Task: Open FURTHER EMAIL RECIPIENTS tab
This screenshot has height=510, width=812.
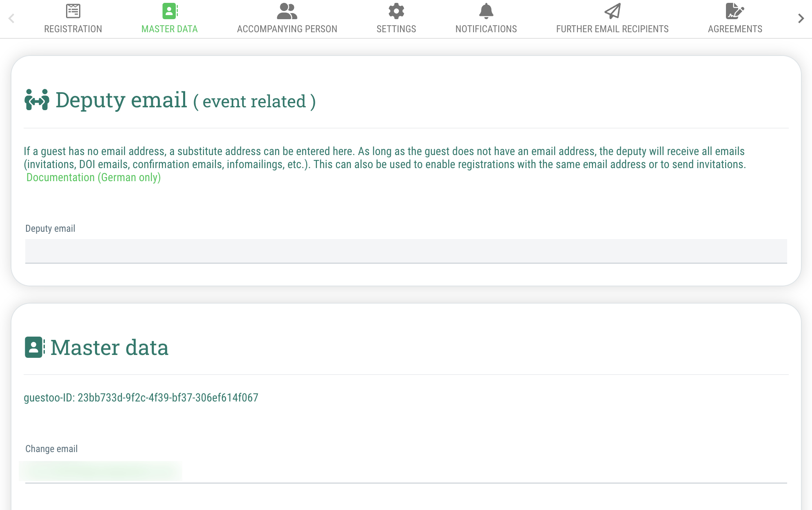Action: [613, 29]
